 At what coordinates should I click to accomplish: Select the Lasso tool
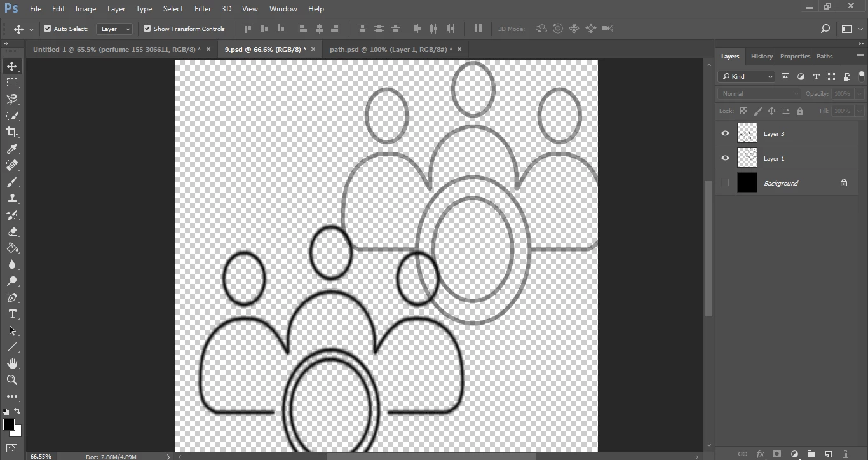pyautogui.click(x=12, y=99)
